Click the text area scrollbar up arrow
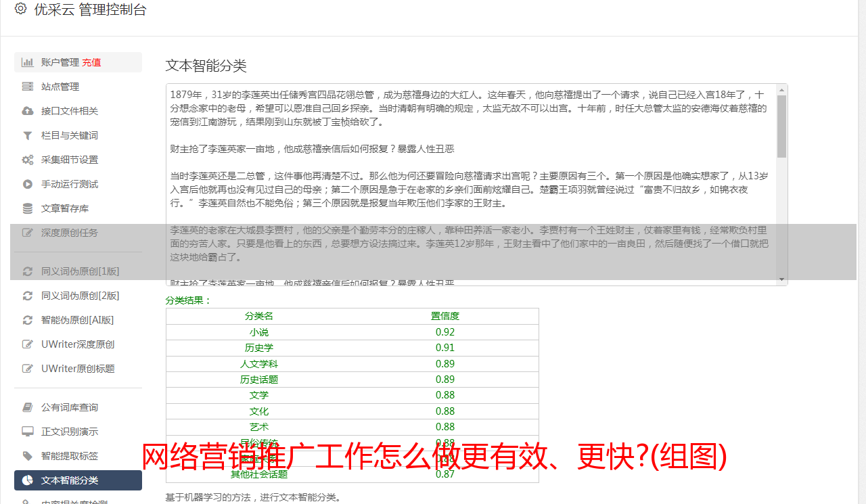The width and height of the screenshot is (866, 504). click(x=782, y=90)
